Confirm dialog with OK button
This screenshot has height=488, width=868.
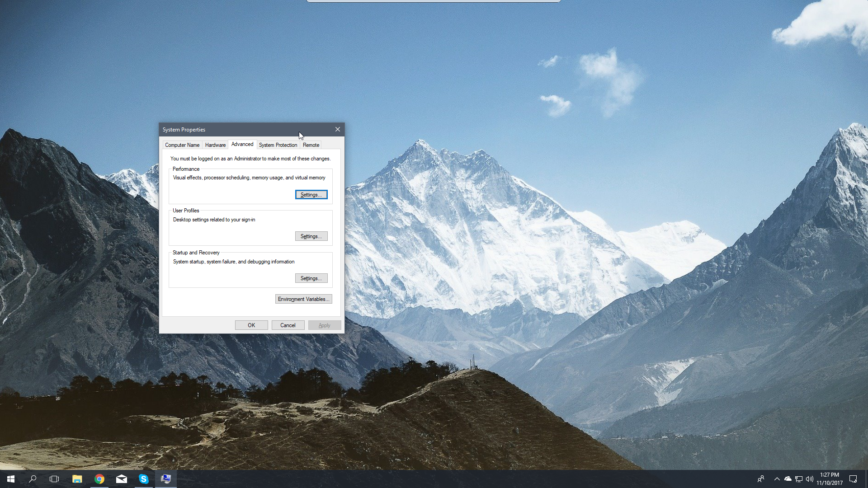point(251,325)
